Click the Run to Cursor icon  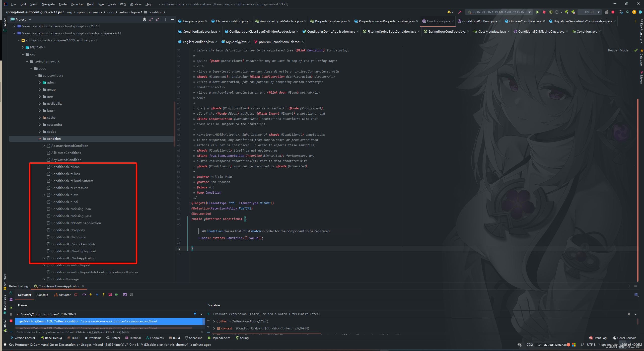[117, 295]
